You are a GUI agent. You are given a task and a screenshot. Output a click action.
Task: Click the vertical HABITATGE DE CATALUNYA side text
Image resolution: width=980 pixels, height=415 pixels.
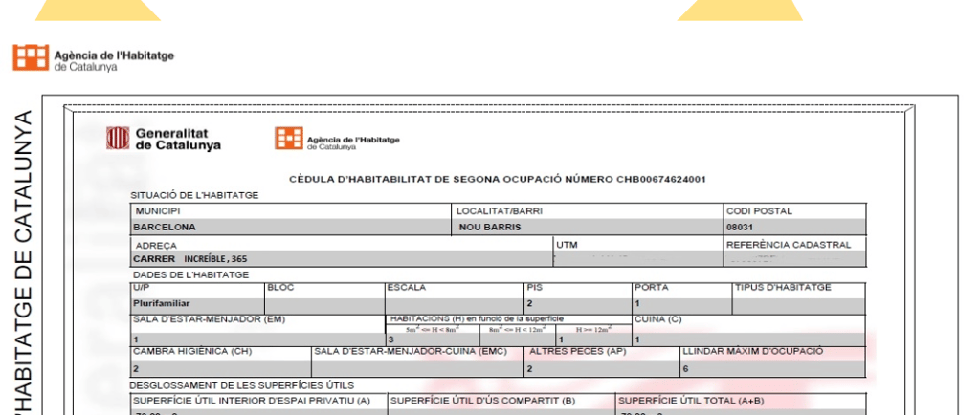coord(23,262)
